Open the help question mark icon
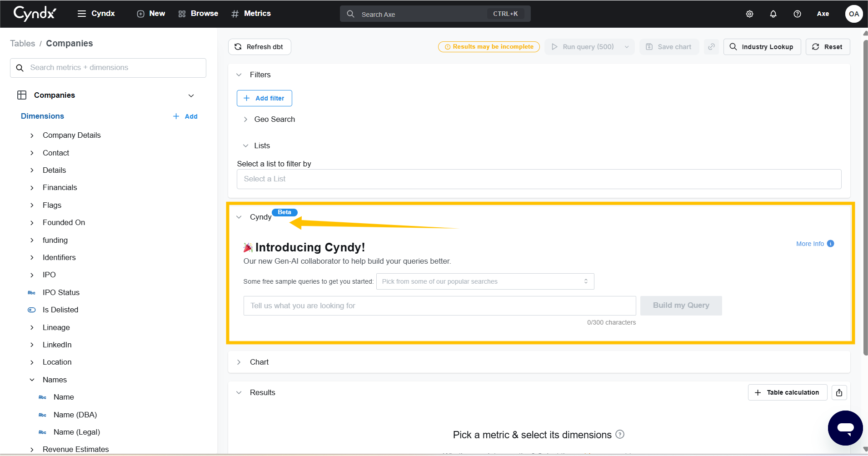 coord(797,14)
